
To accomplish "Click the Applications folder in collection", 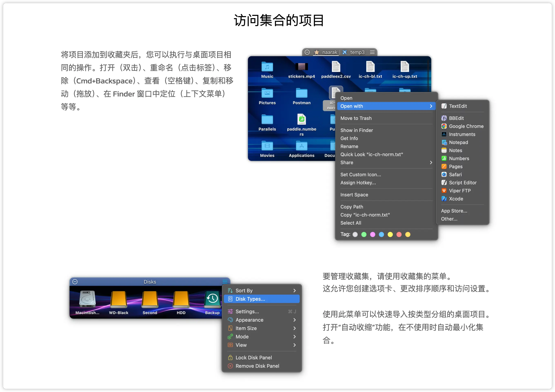I will [301, 146].
